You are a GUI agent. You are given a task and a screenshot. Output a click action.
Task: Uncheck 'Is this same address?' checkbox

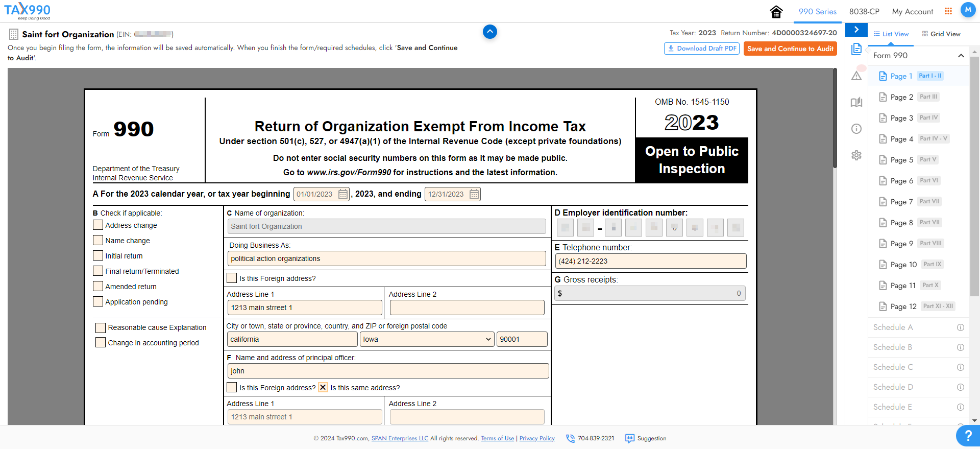click(x=323, y=387)
